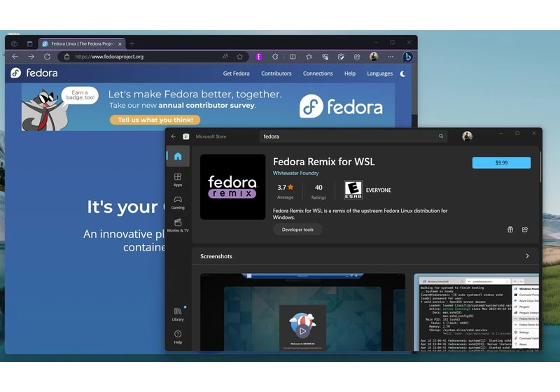
Task: Open Bing Copilot sidebar icon
Action: 407,57
